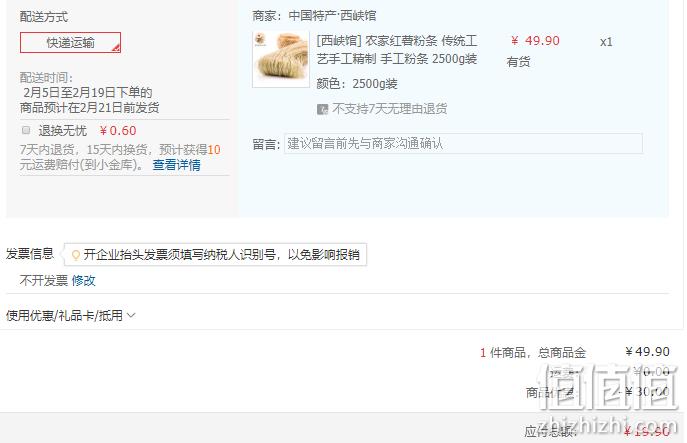The width and height of the screenshot is (687, 443).
Task: Focus the 留言 message input field
Action: (463, 143)
